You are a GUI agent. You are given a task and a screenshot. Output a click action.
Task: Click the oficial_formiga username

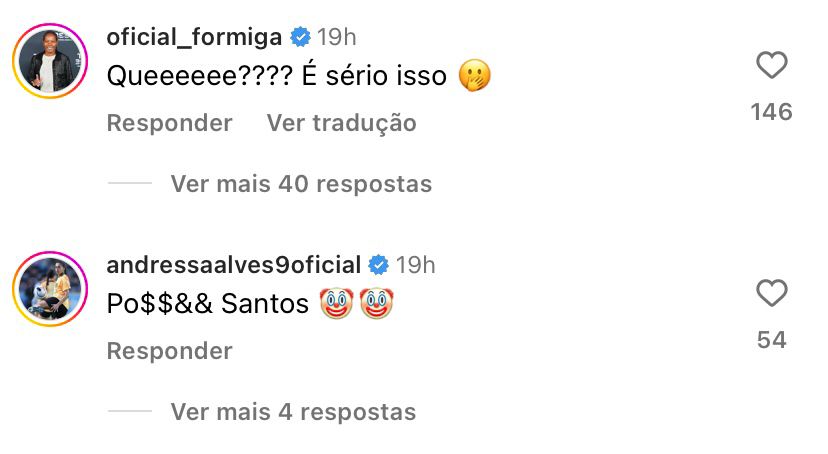point(195,37)
